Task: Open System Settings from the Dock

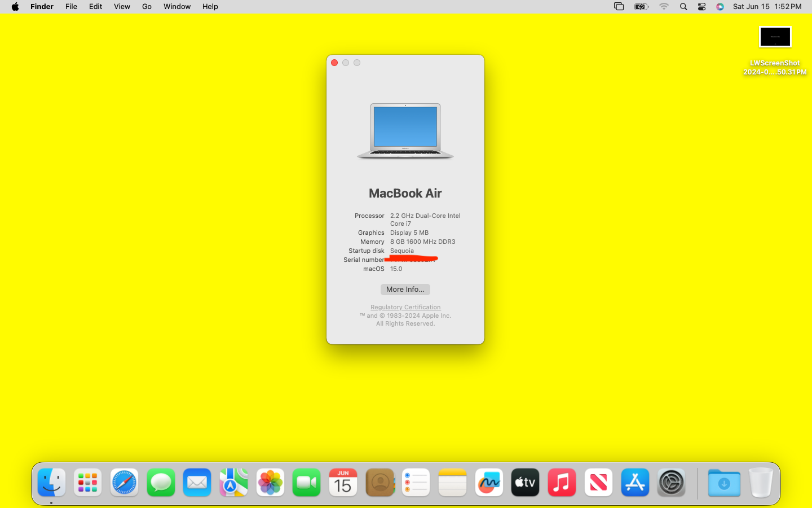Action: click(x=671, y=483)
